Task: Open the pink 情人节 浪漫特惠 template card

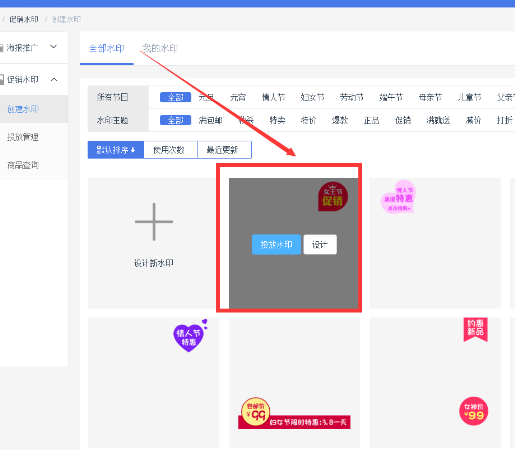Action: [x=435, y=243]
